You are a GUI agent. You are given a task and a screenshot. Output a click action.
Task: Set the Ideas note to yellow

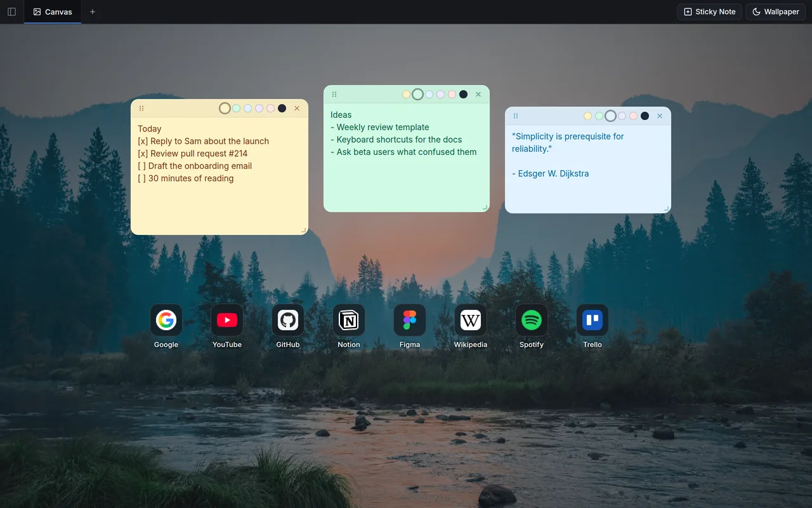(407, 95)
